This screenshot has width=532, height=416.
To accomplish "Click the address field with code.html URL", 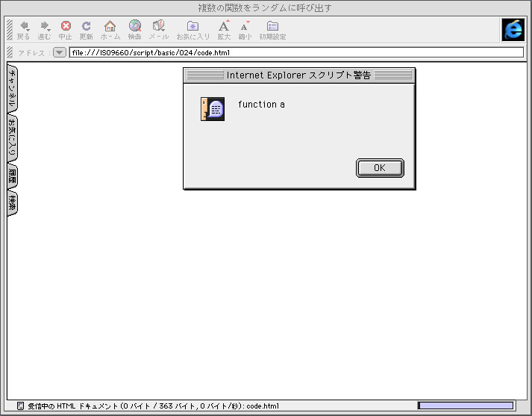I will [296, 52].
